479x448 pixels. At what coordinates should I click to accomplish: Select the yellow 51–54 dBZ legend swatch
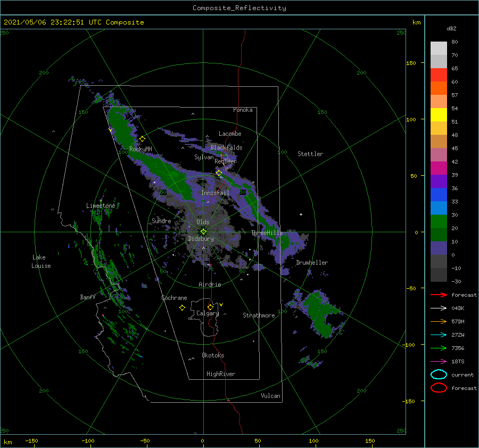click(439, 115)
